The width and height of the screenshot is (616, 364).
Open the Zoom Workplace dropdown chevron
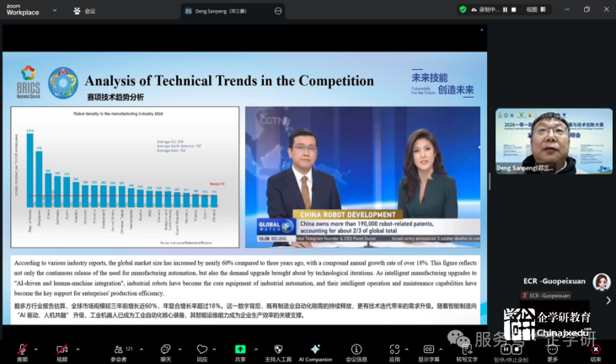point(55,9)
